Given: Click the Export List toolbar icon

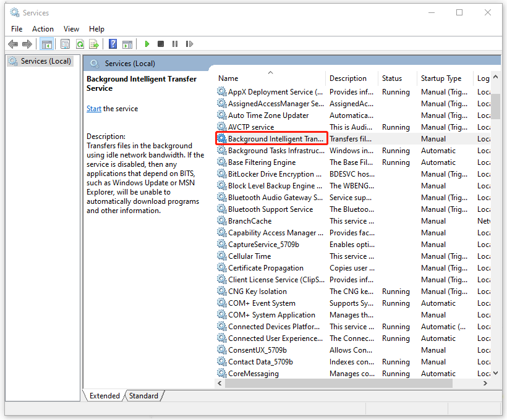Looking at the screenshot, I should tap(94, 44).
